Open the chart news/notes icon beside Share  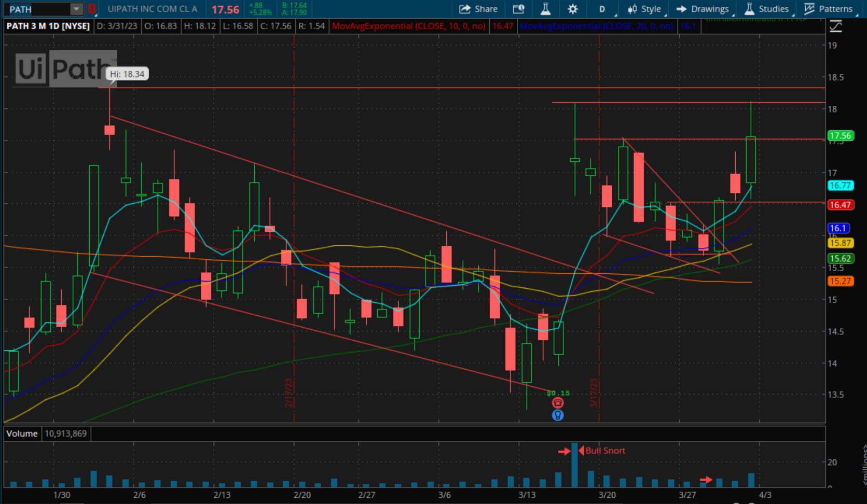(518, 9)
